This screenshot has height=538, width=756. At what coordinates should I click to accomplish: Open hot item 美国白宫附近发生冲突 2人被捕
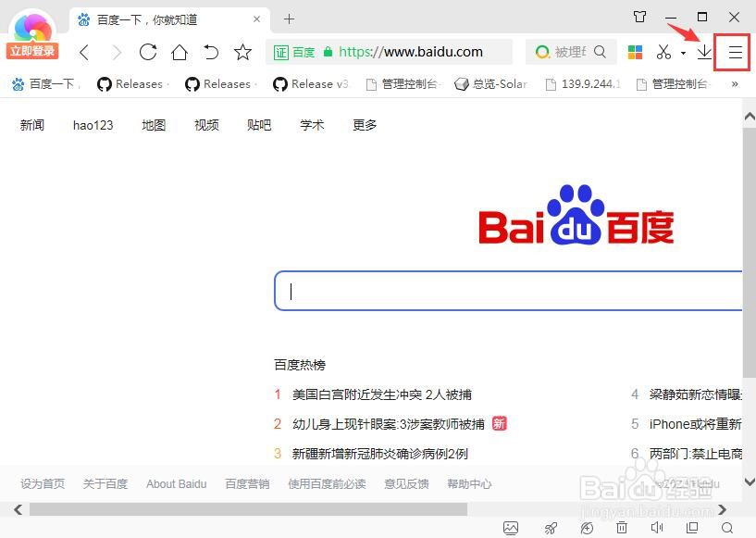(x=382, y=394)
